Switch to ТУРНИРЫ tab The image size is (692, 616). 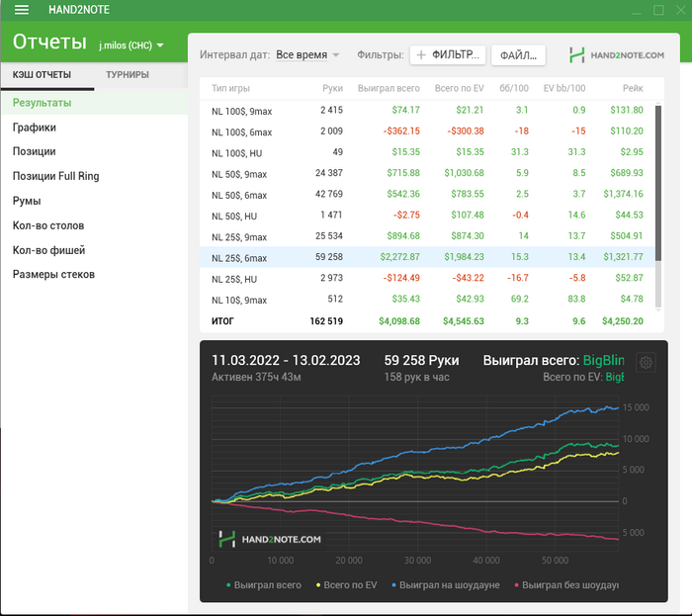[128, 75]
